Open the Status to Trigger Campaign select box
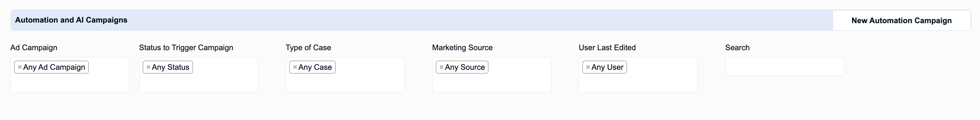This screenshot has width=980, height=120. [199, 75]
